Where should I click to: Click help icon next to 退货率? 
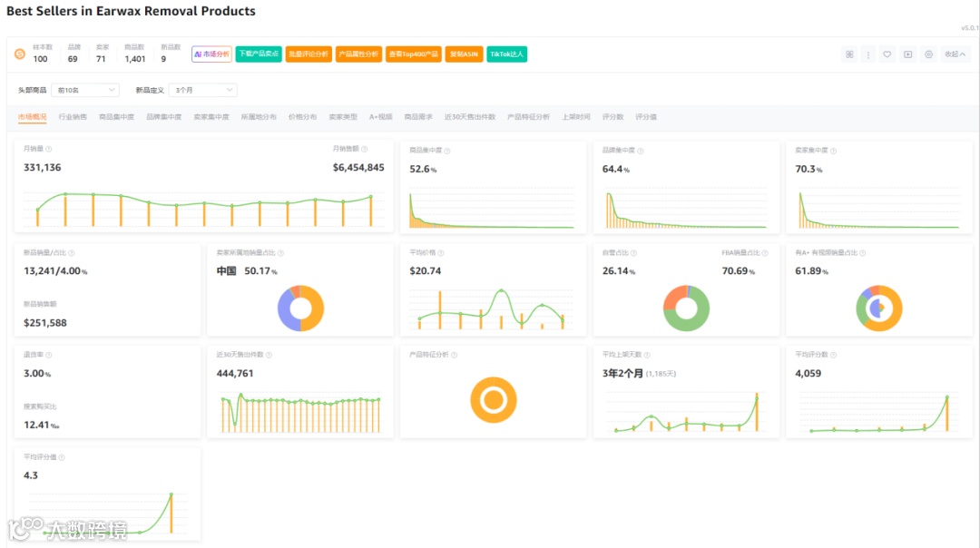point(49,355)
